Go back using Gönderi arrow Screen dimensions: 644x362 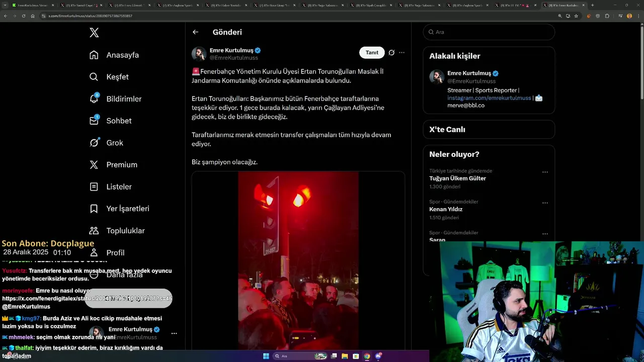point(196,32)
